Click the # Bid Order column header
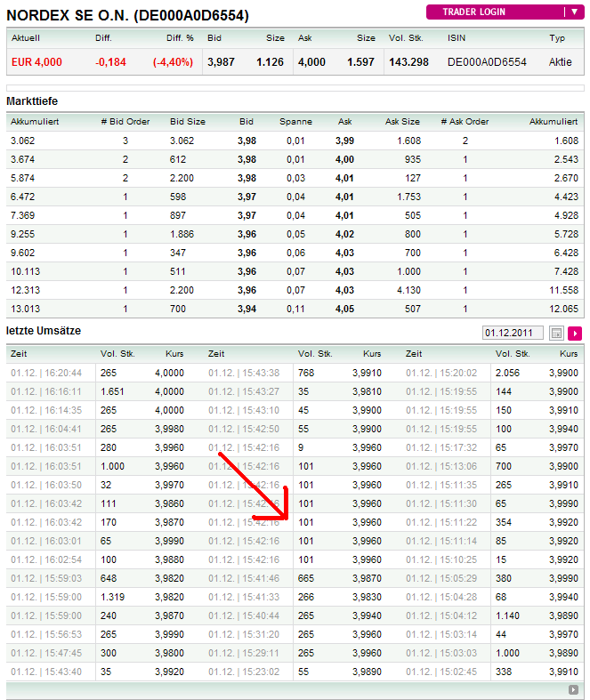Viewport: 590px width, 700px height. click(125, 122)
